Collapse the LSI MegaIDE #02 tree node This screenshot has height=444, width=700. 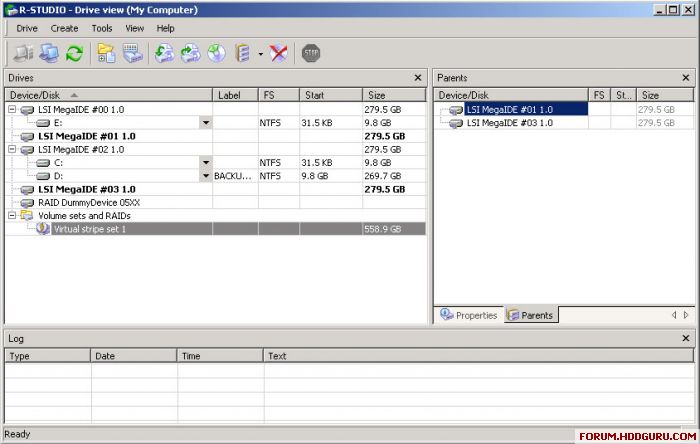tap(12, 149)
